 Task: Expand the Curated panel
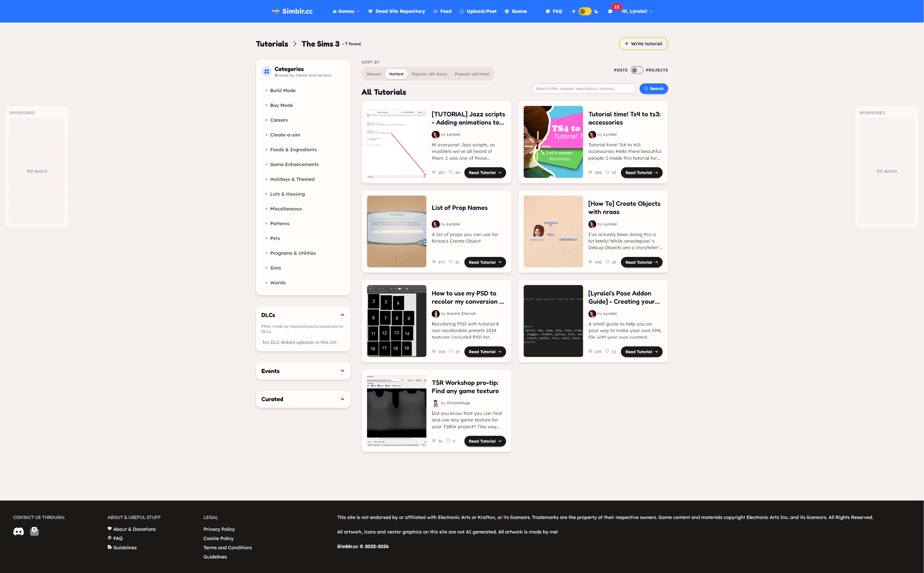click(x=342, y=399)
